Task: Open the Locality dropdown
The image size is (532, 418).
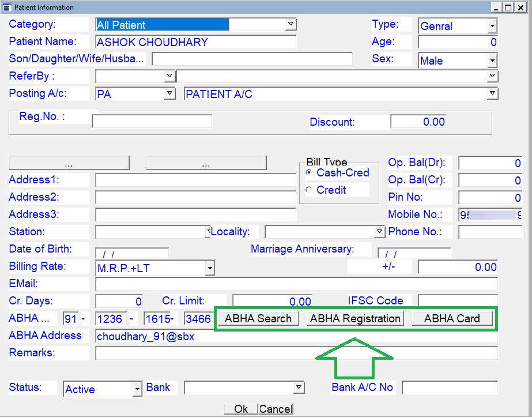Action: click(379, 232)
